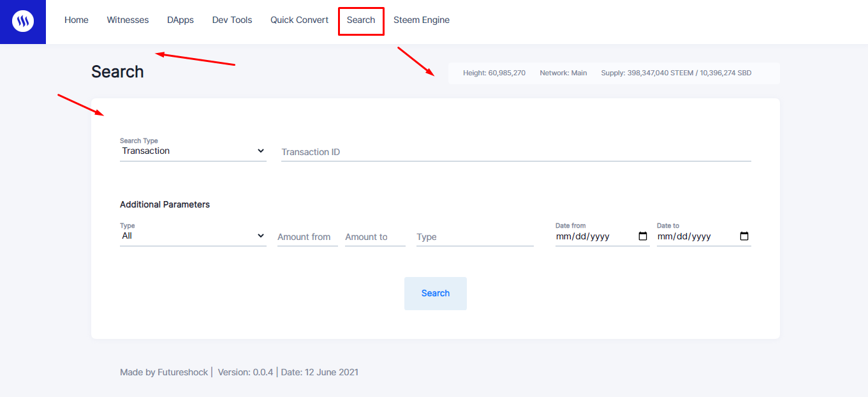This screenshot has width=868, height=397.
Task: Click the Search page heading
Action: click(x=117, y=71)
